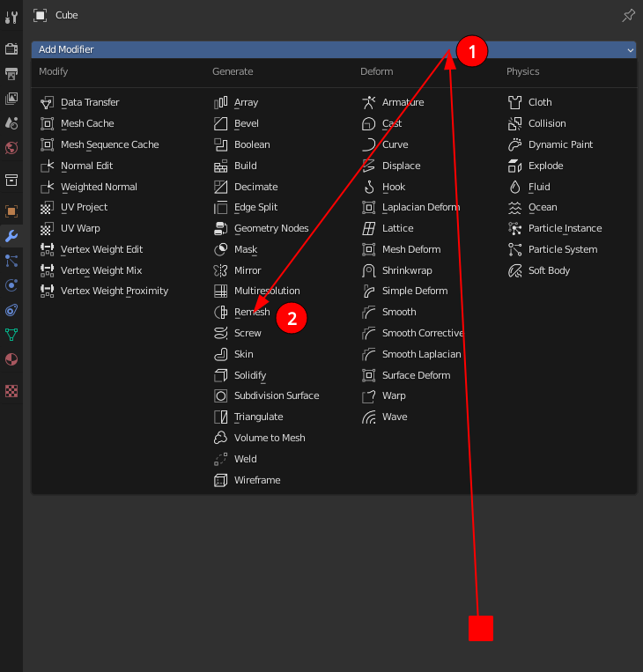Open the Object Constraints properties tab
The image size is (643, 672).
coord(11,310)
